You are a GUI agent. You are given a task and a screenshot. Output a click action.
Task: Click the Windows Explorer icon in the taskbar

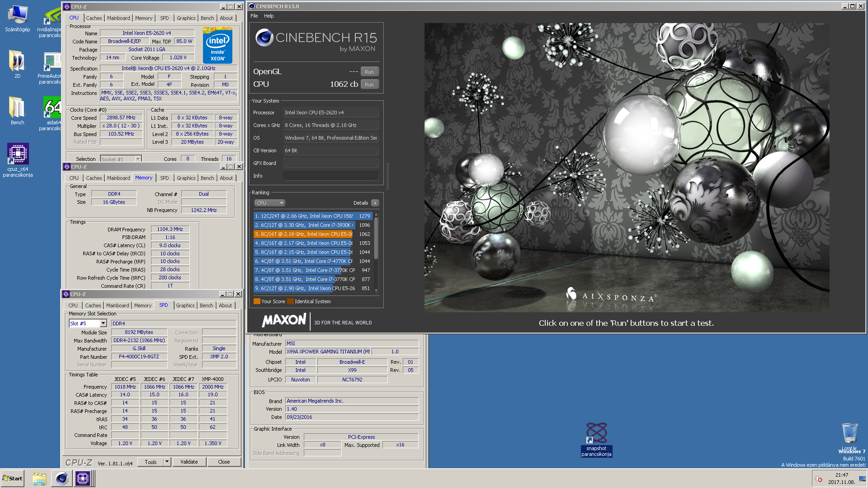(39, 478)
